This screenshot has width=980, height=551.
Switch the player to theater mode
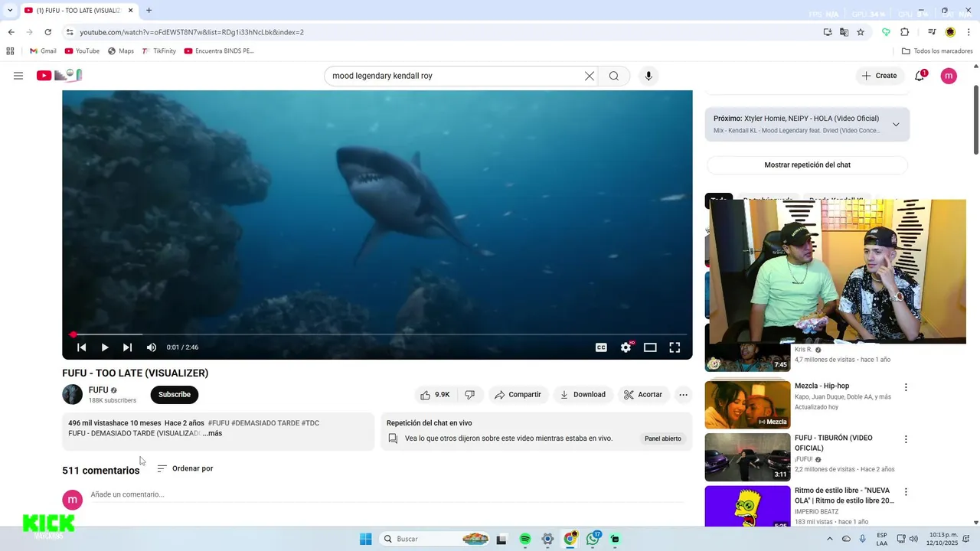pos(650,347)
